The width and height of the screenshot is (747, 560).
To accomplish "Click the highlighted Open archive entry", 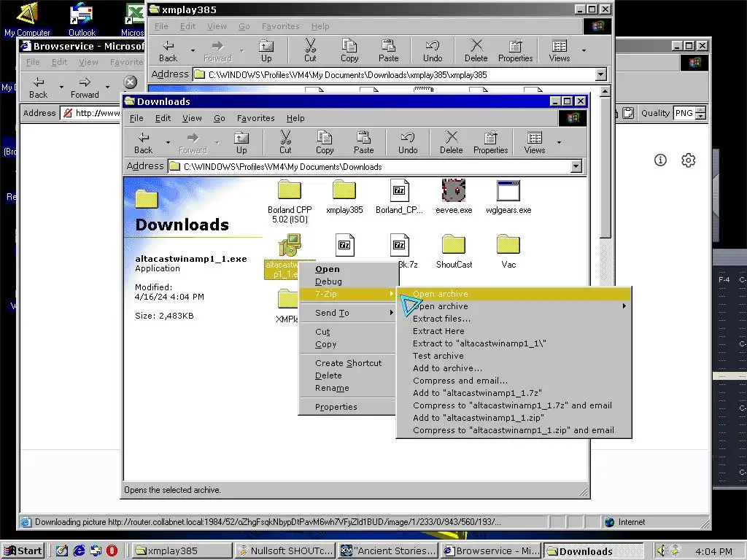I will pyautogui.click(x=514, y=294).
